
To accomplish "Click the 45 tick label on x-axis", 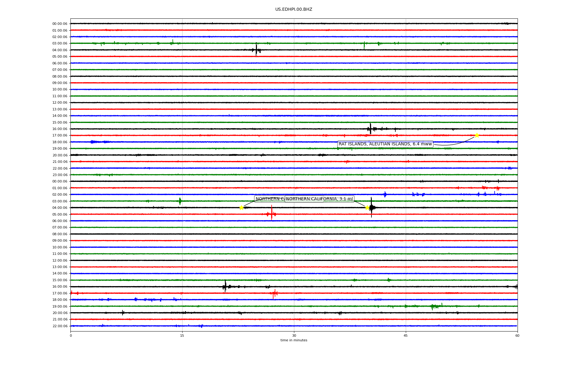I will tap(405, 335).
